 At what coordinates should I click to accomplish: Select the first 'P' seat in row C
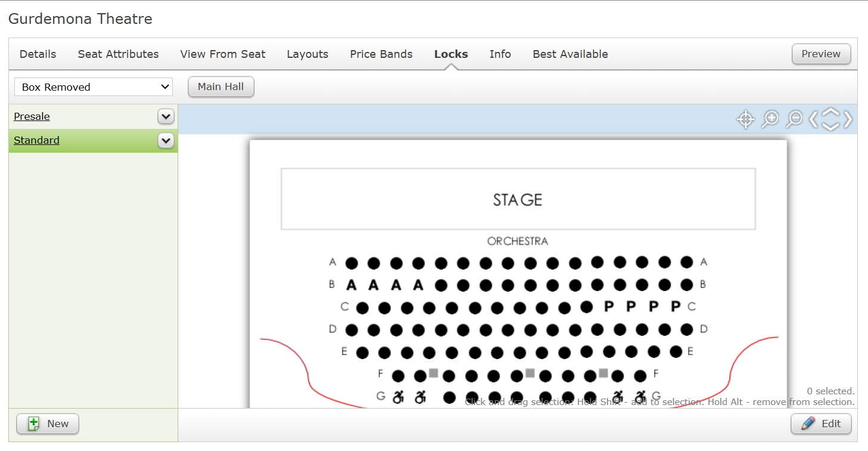609,307
